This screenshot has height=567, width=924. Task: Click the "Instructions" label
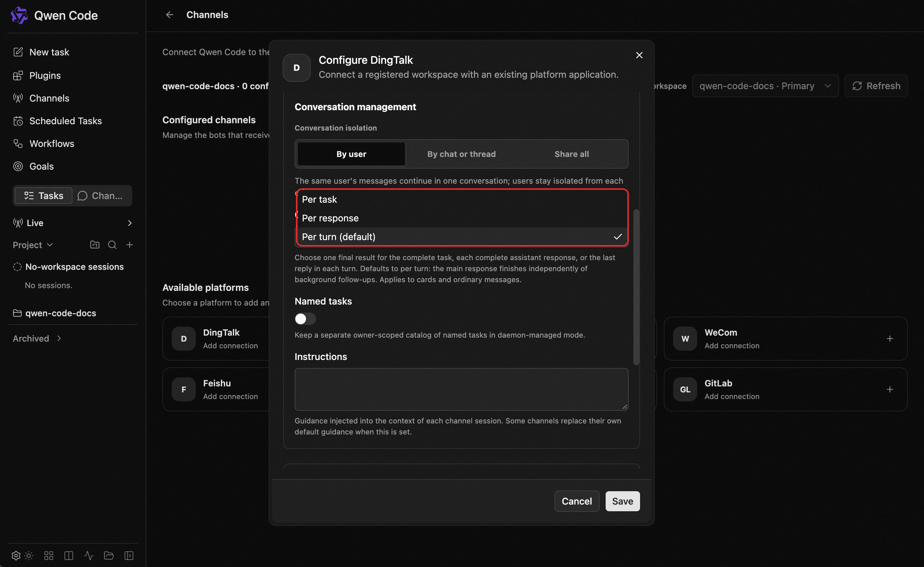[321, 357]
